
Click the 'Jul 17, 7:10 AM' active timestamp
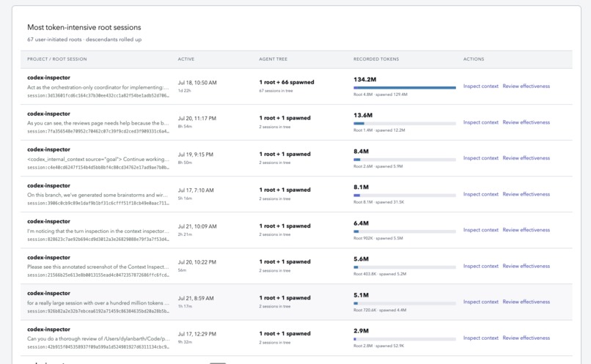[x=196, y=190]
